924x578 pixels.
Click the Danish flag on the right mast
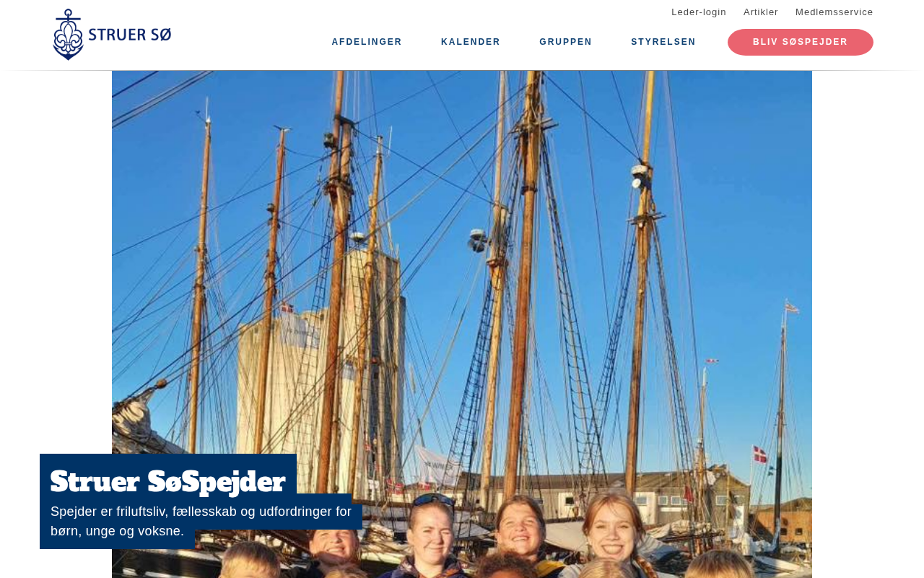coord(760,454)
